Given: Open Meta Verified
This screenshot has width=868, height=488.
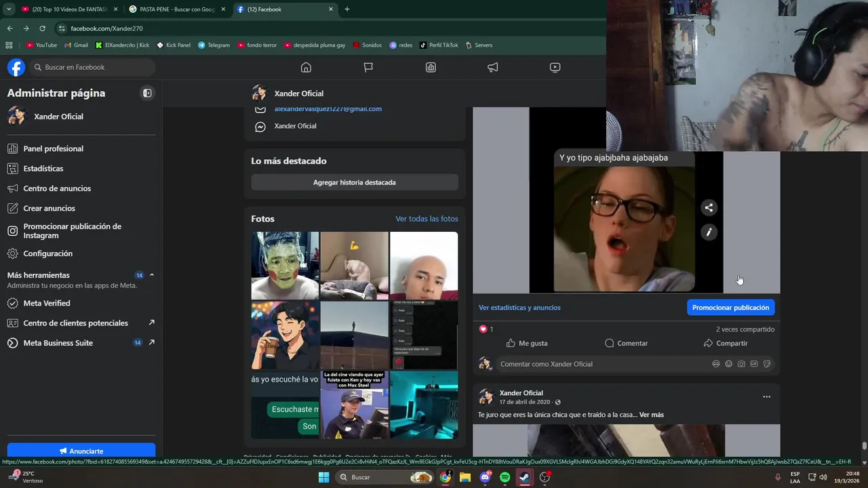Looking at the screenshot, I should [x=81, y=303].
